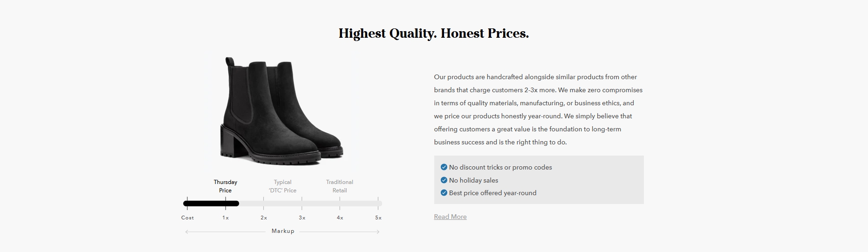Click the checkmark next to Best price offered year-round
868x252 pixels.
(444, 192)
